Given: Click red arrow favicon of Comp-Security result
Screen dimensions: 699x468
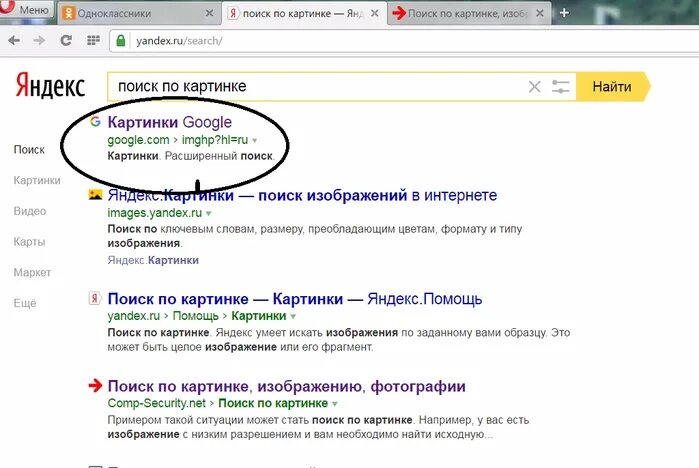Looking at the screenshot, I should [x=95, y=386].
